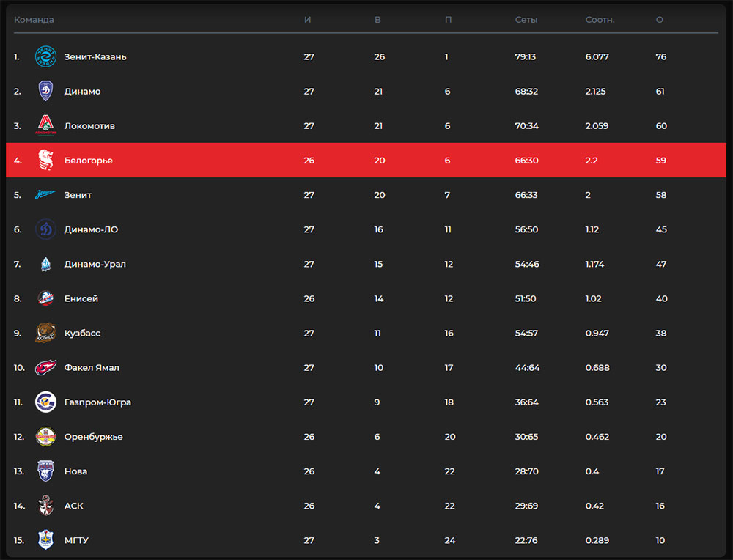Open the Зенит team name in row 5
The width and height of the screenshot is (733, 560).
click(x=78, y=195)
